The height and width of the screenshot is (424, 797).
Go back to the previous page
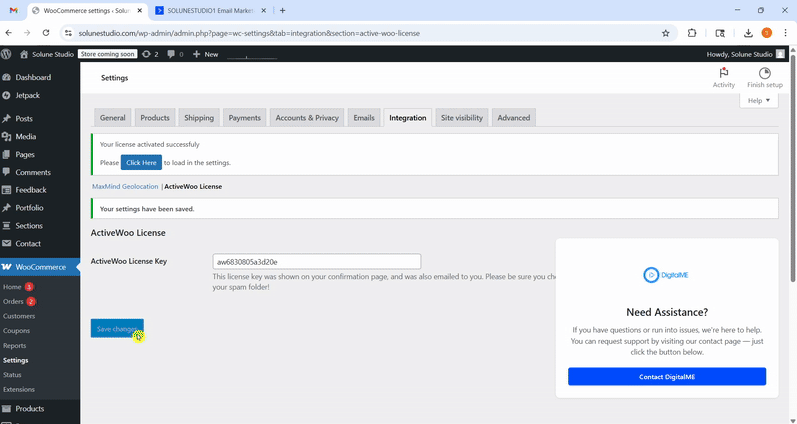(x=9, y=33)
